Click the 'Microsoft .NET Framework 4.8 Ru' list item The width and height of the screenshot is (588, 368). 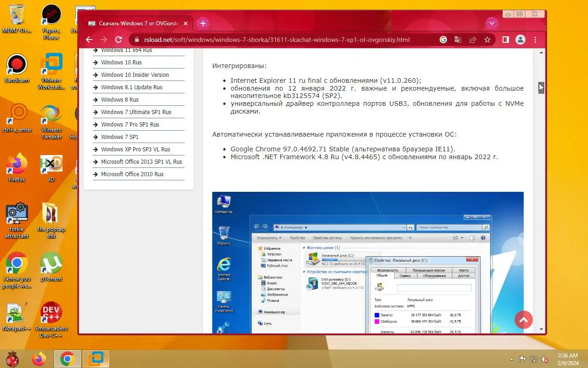pos(364,157)
